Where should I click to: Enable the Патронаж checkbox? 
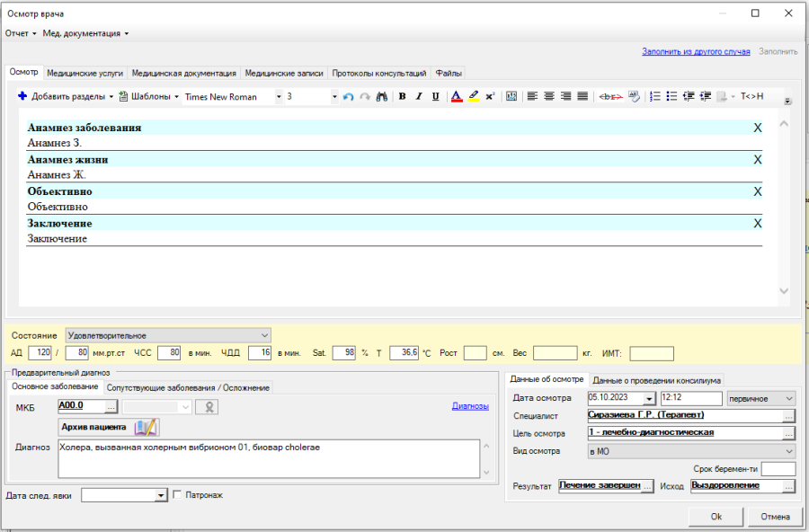pos(177,495)
